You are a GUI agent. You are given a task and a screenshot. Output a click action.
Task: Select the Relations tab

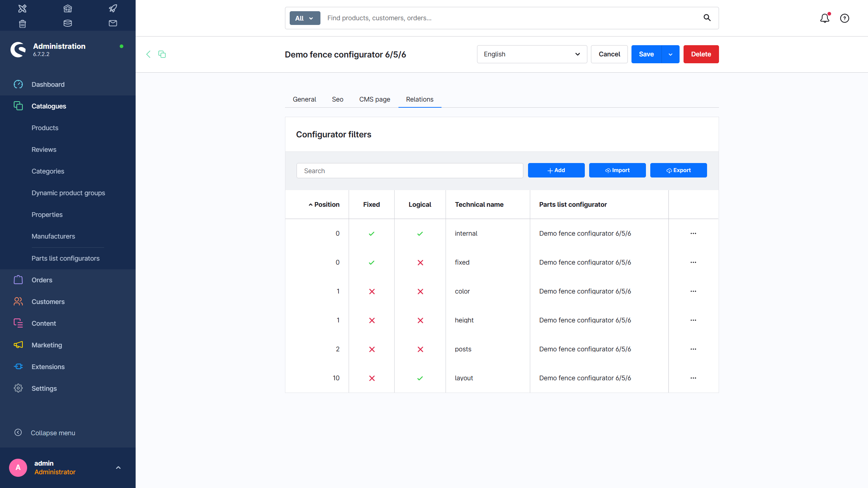pyautogui.click(x=420, y=99)
